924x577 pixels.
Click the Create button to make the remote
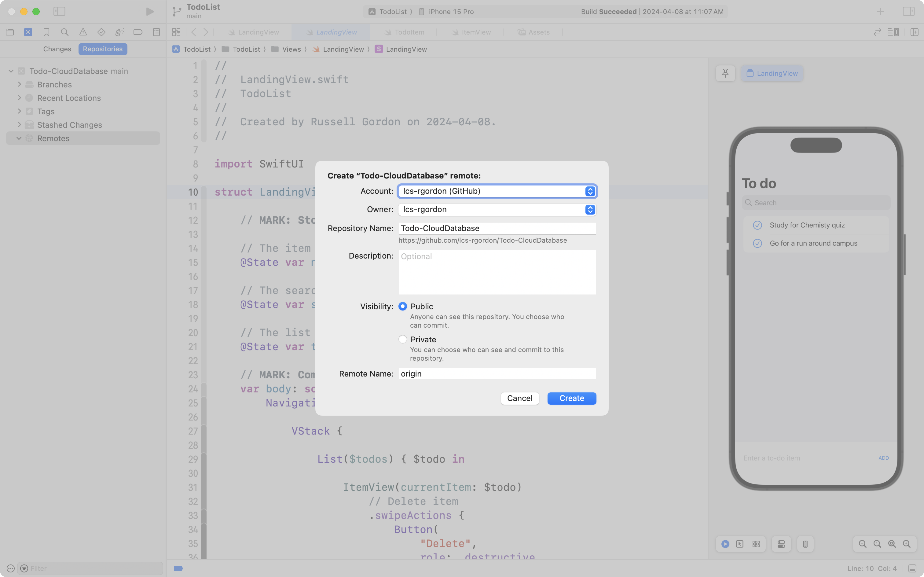click(571, 398)
